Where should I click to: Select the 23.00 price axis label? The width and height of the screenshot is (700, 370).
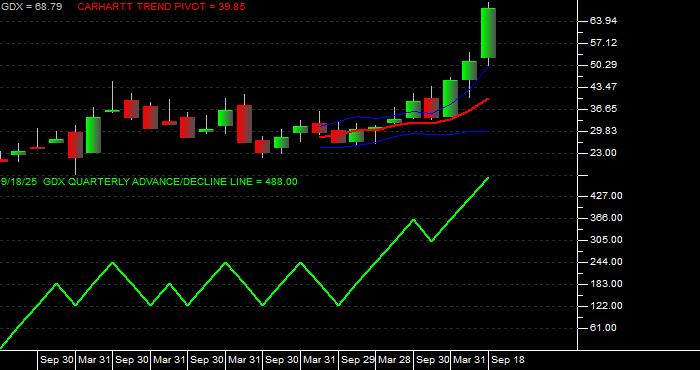(603, 153)
